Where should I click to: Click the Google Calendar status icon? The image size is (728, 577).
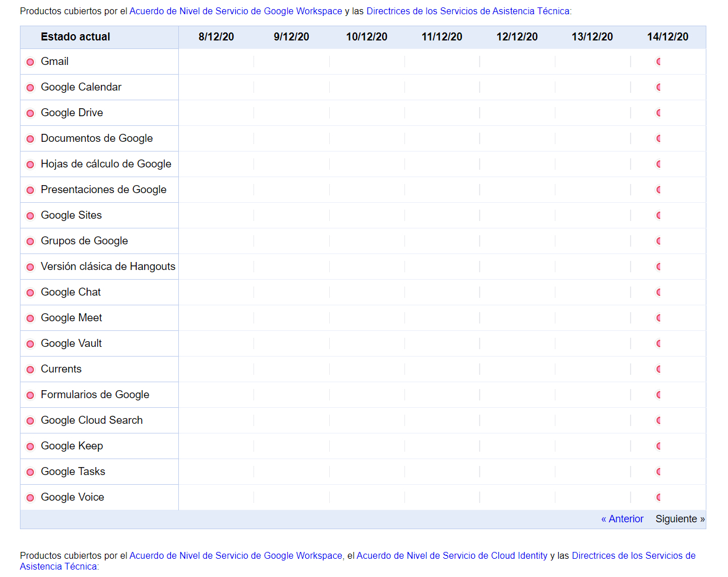tap(30, 87)
